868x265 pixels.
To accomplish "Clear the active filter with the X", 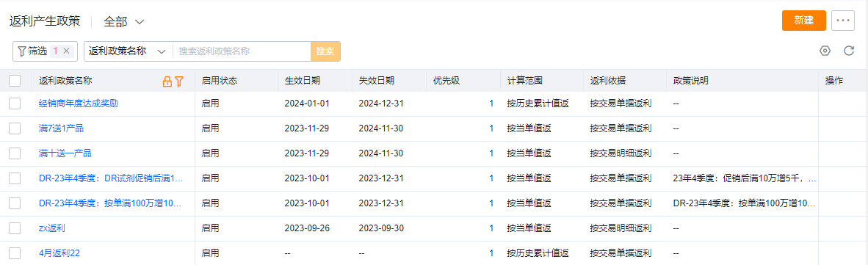I will click(66, 51).
